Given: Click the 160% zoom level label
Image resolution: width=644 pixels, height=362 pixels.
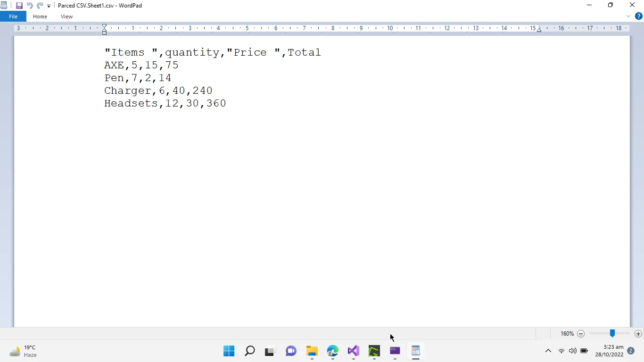Looking at the screenshot, I should pyautogui.click(x=567, y=334).
